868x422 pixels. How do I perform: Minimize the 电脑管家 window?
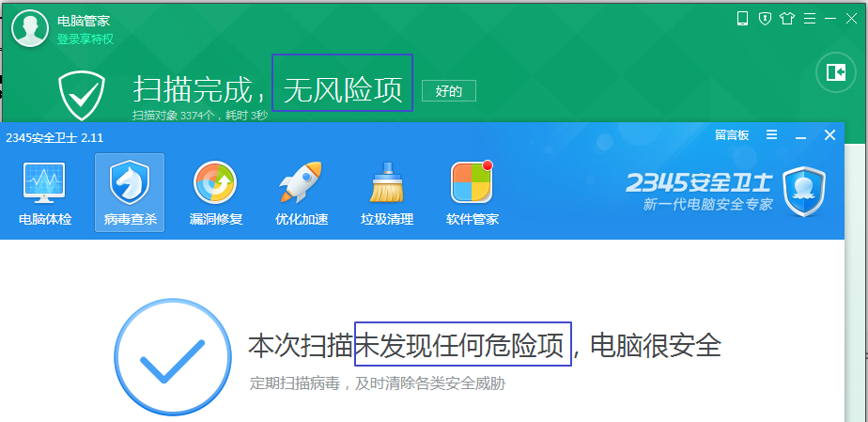pyautogui.click(x=830, y=19)
